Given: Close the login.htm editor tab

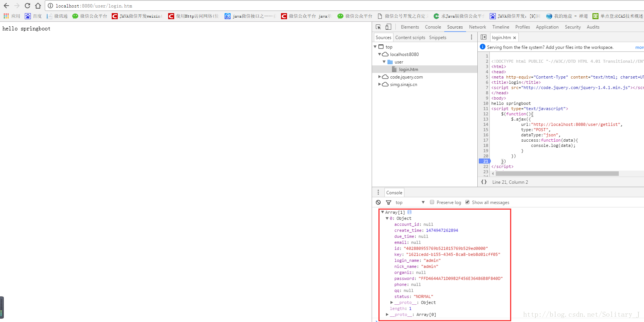Looking at the screenshot, I should [515, 38].
